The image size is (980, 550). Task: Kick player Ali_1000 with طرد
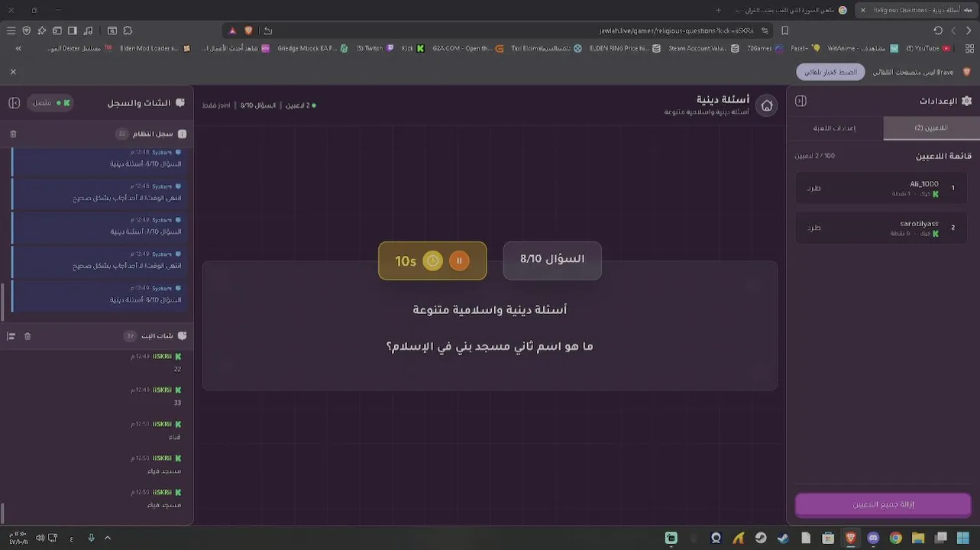tap(814, 188)
